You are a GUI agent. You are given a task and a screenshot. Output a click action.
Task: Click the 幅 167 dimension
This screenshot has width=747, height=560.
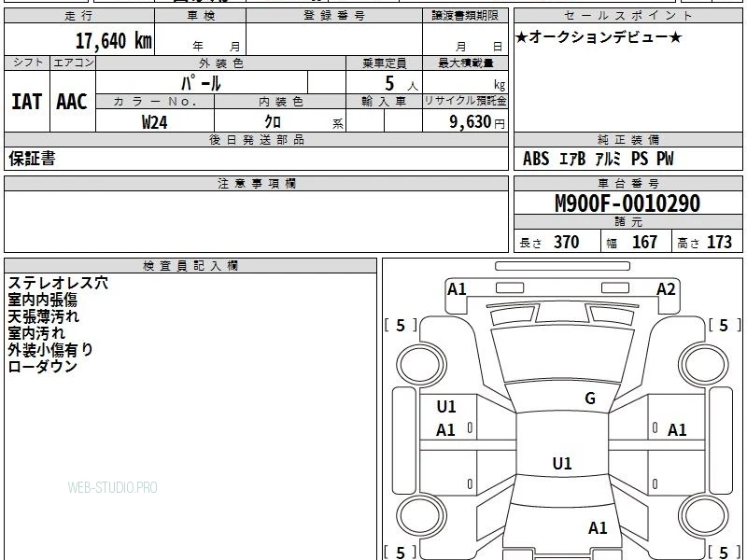(632, 243)
